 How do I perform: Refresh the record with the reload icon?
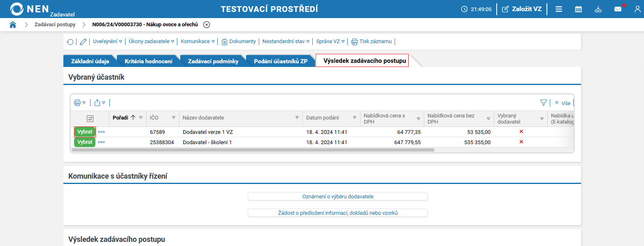tap(70, 41)
